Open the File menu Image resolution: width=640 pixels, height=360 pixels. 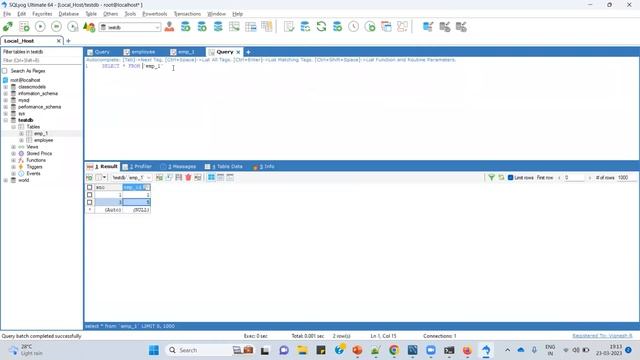coord(7,14)
